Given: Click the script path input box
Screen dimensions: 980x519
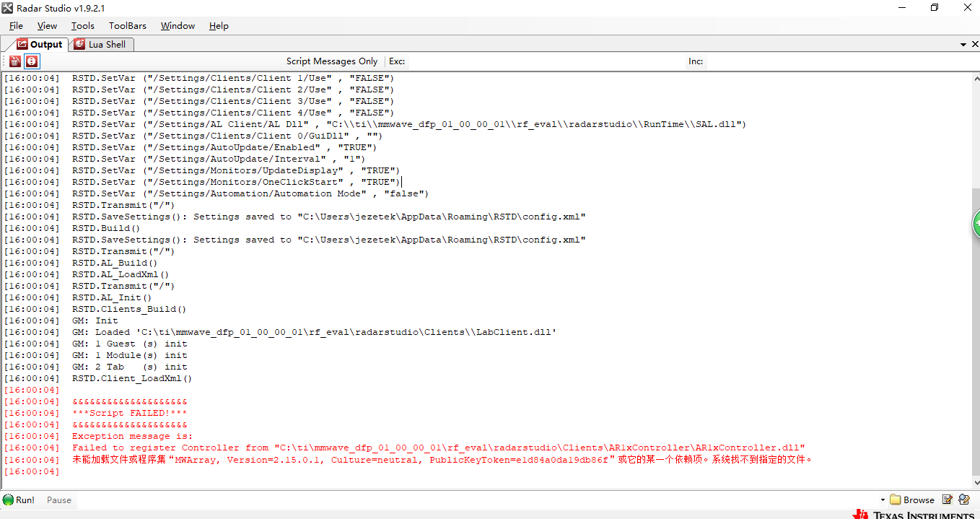Looking at the screenshot, I should point(476,500).
